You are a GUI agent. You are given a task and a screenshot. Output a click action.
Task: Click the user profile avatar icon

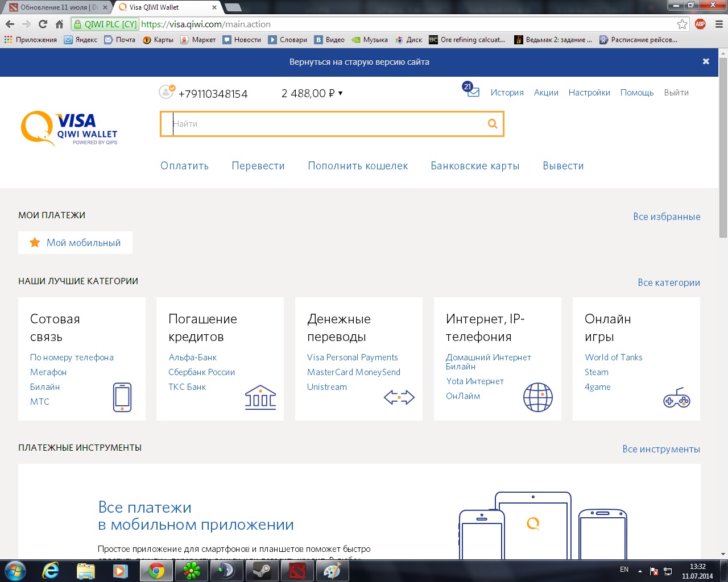[x=167, y=92]
